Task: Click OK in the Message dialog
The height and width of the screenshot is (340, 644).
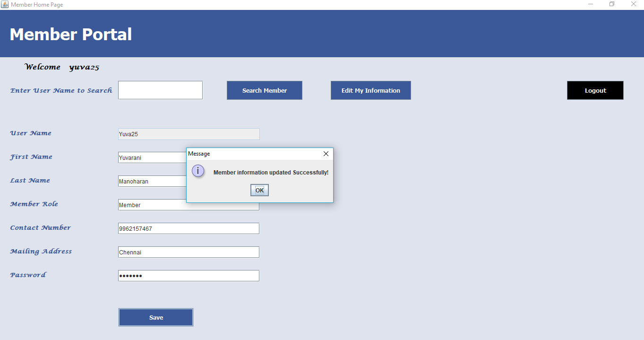Action: tap(259, 190)
